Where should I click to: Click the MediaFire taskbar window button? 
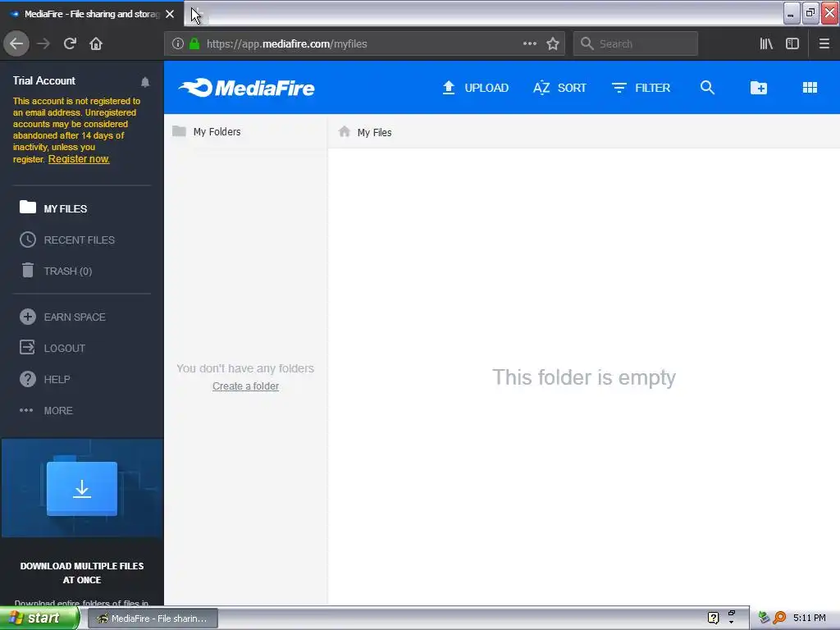[x=152, y=619]
